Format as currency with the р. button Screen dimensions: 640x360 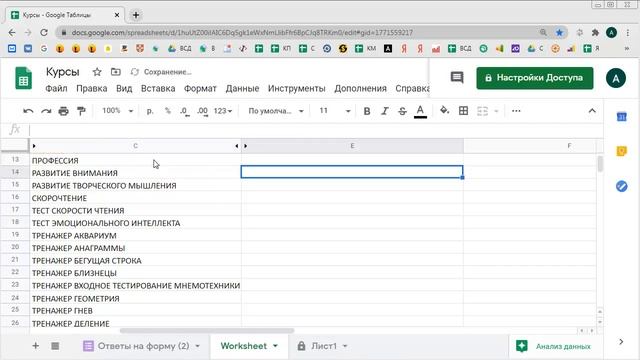[150, 111]
